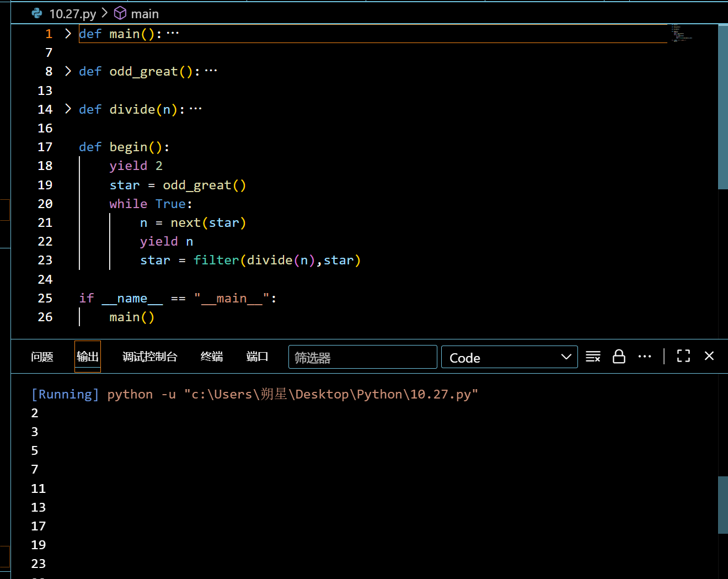The width and height of the screenshot is (728, 579).
Task: Open the 调试控制台 debug console tab
Action: (150, 357)
